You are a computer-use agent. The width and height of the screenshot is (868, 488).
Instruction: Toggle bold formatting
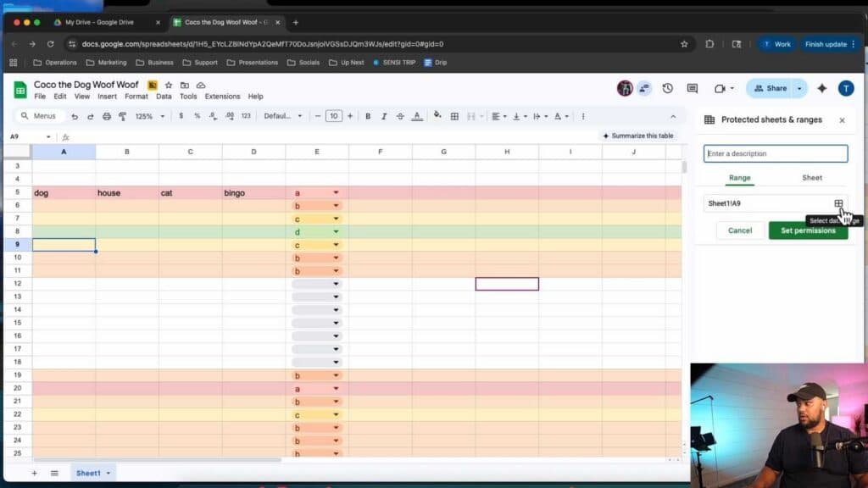[x=368, y=116]
